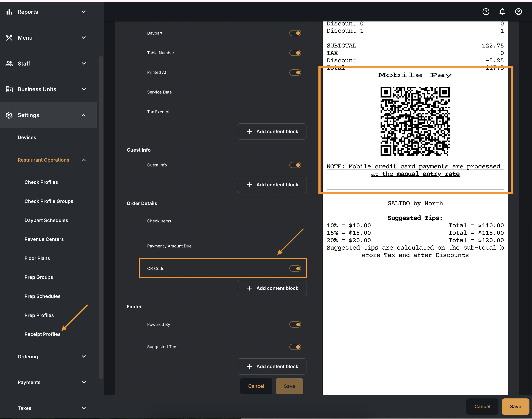Open Receipt Profiles
Viewport: 532px width, 419px height.
point(42,334)
